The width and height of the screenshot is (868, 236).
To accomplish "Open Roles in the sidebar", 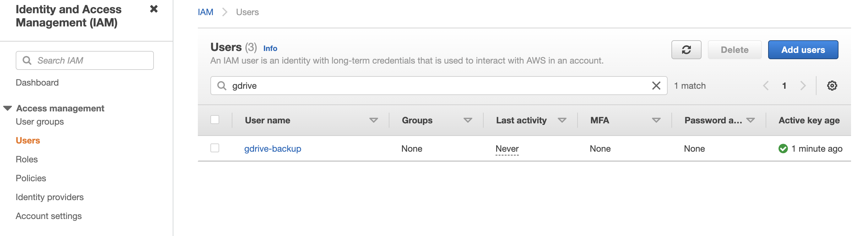I will click(x=27, y=159).
